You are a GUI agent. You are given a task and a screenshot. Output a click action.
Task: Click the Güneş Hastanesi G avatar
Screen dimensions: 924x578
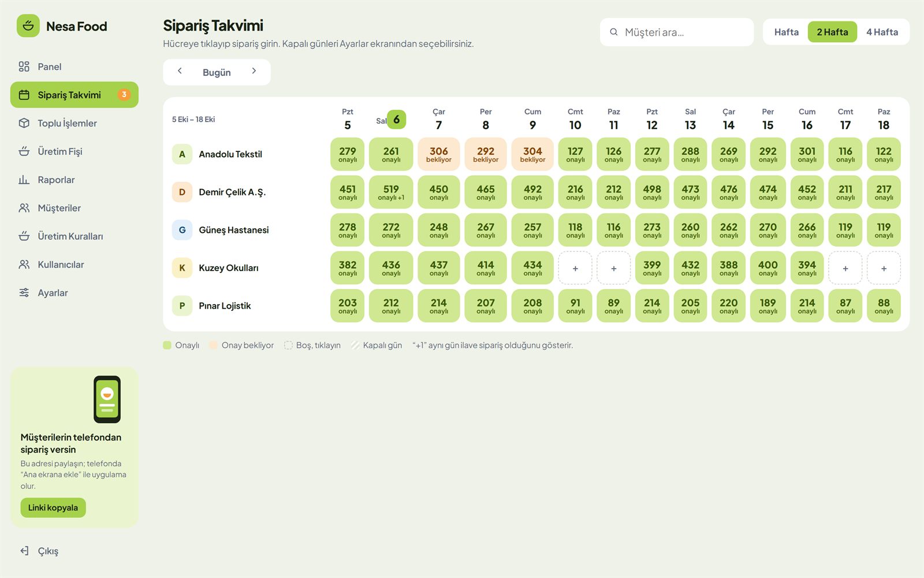point(182,230)
